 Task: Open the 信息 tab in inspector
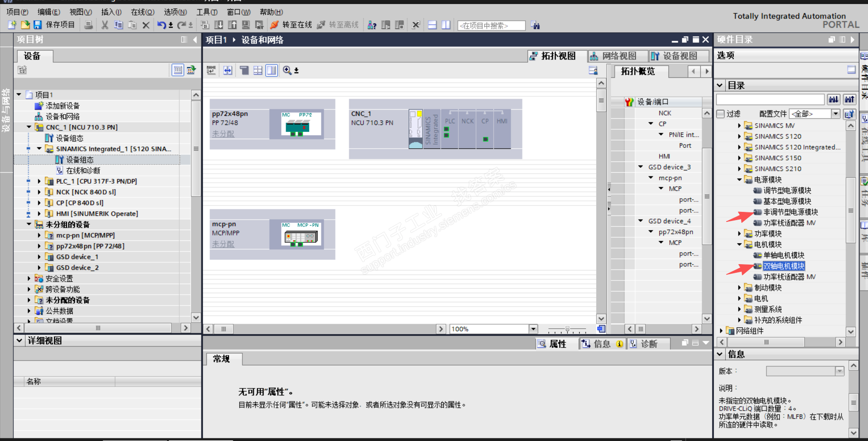pos(602,344)
